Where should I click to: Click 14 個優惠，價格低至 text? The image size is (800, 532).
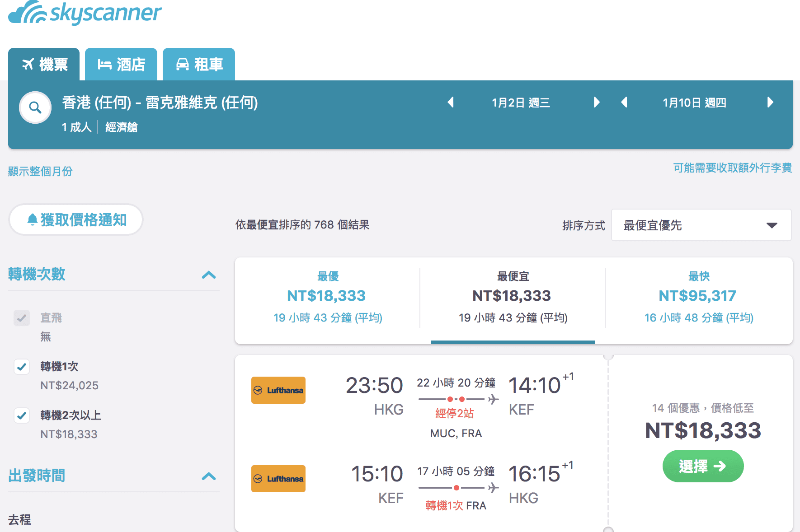point(703,408)
